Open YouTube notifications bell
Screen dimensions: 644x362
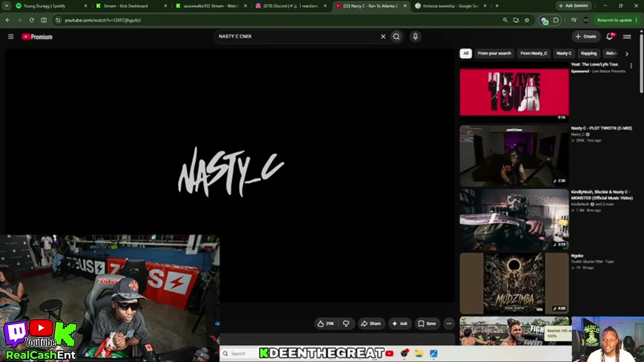(610, 36)
